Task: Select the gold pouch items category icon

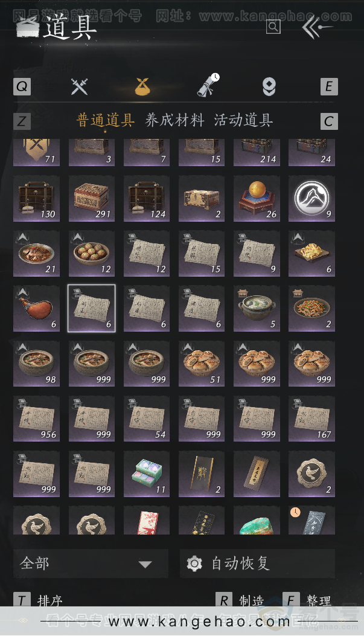Action: pyautogui.click(x=142, y=86)
